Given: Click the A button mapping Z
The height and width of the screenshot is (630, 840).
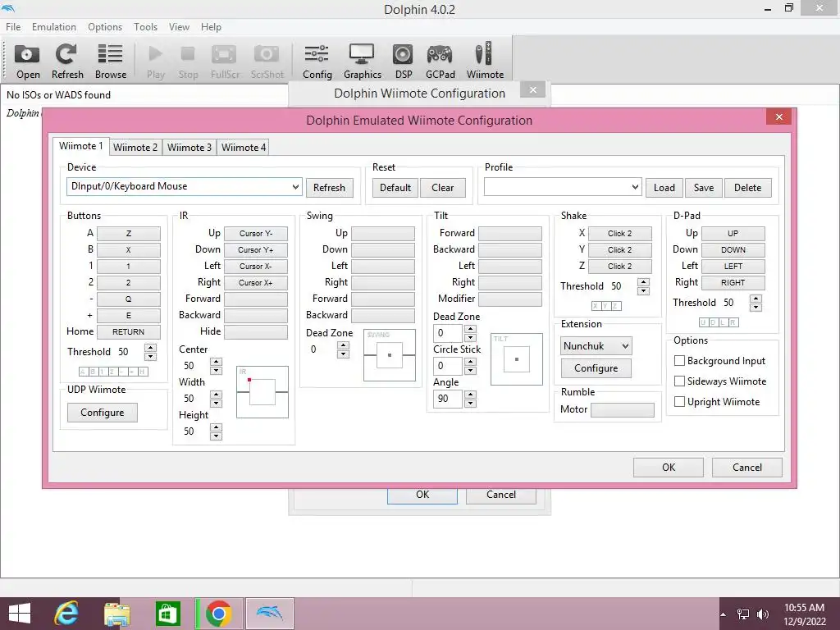Looking at the screenshot, I should [x=129, y=233].
